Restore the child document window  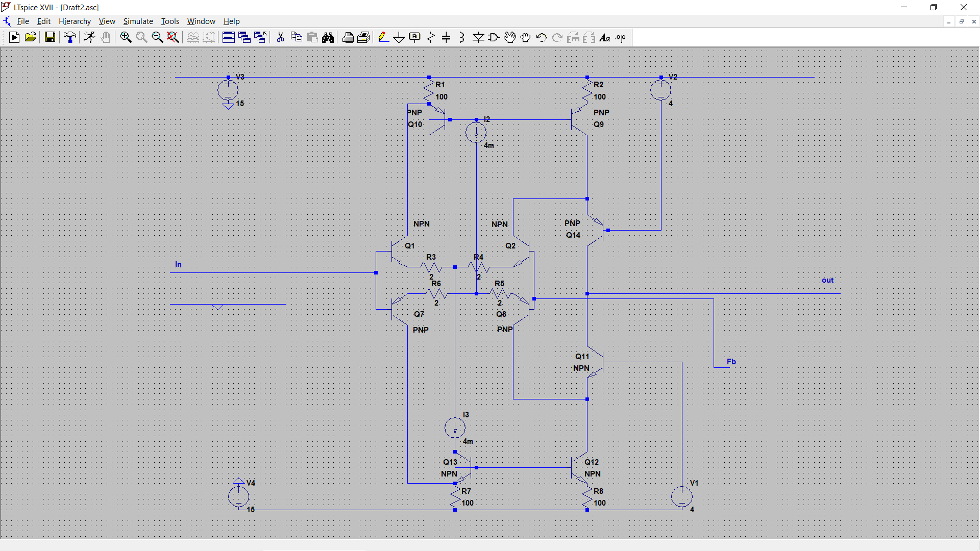point(961,21)
